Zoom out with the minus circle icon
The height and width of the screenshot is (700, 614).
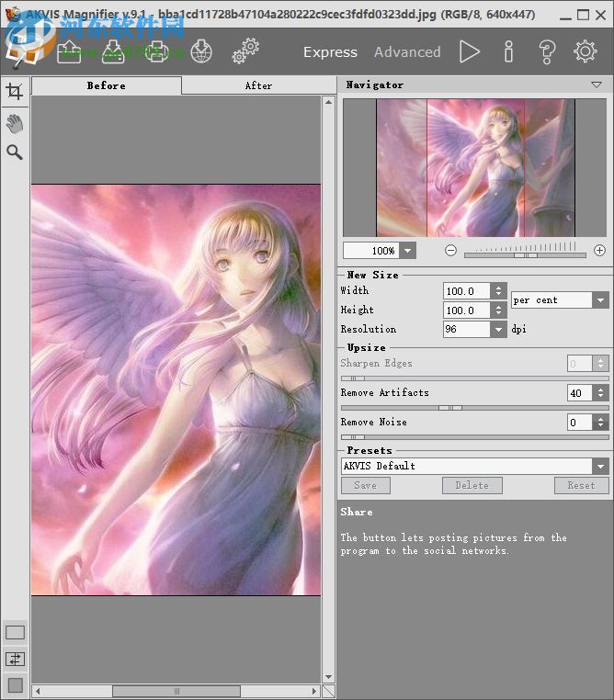click(x=451, y=251)
